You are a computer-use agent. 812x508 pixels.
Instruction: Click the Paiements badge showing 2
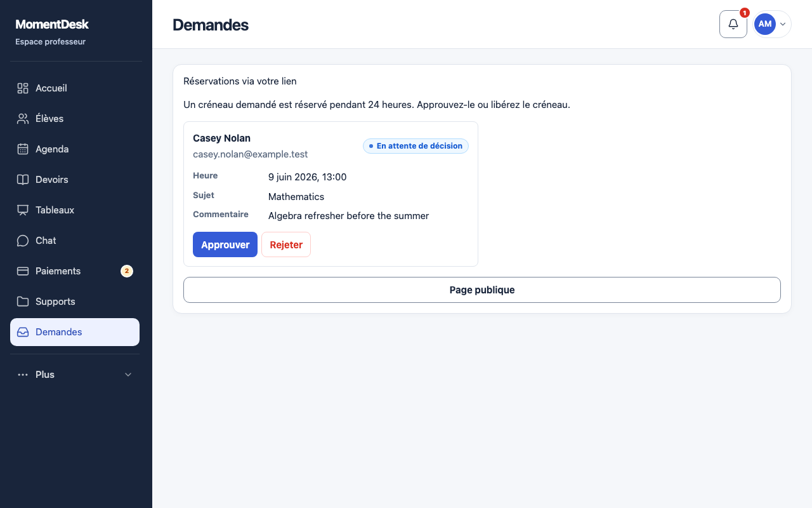[127, 271]
